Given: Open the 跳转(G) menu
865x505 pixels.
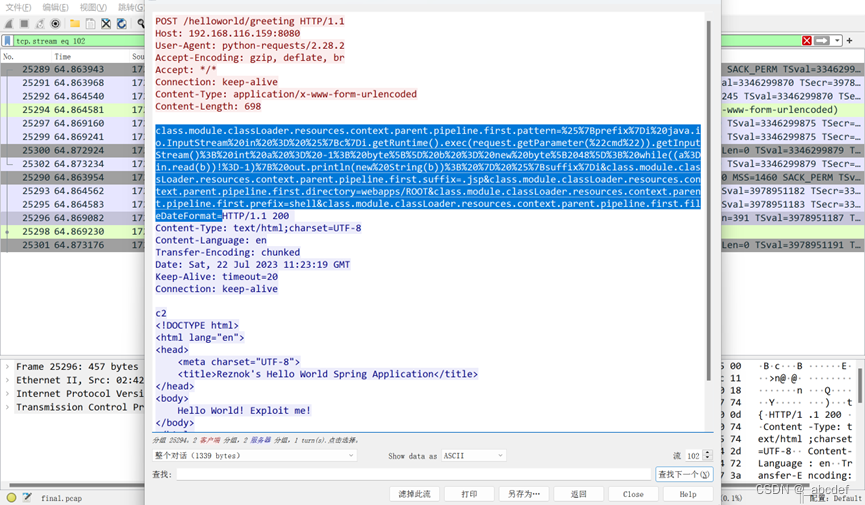Looking at the screenshot, I should [131, 7].
